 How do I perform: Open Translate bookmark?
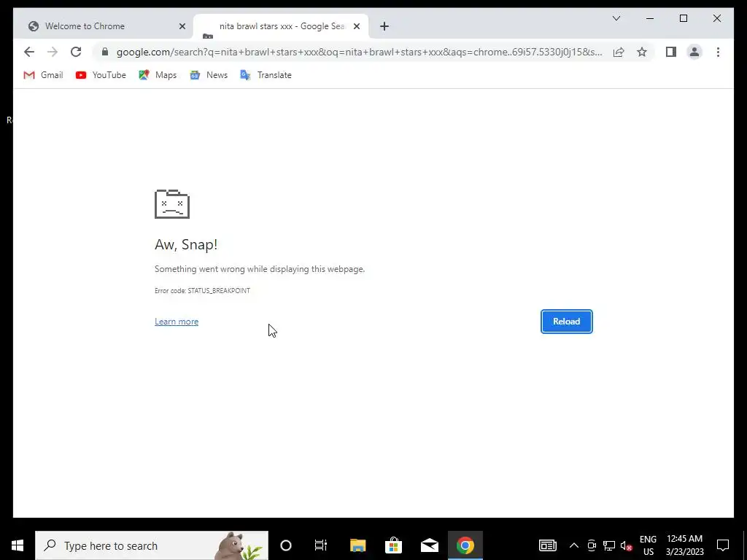pyautogui.click(x=266, y=75)
